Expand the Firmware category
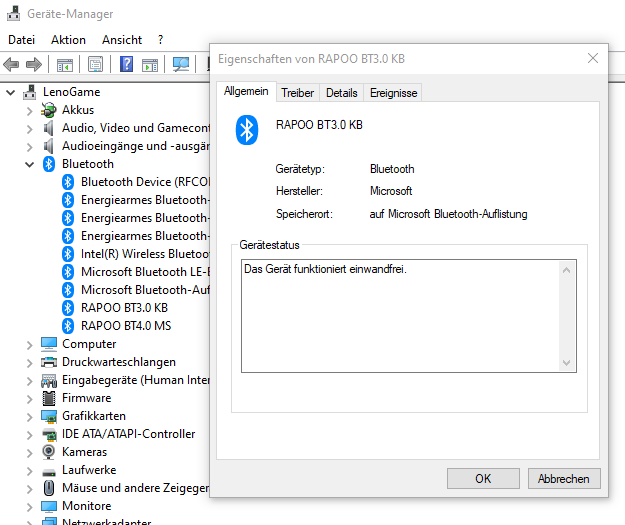 29,399
